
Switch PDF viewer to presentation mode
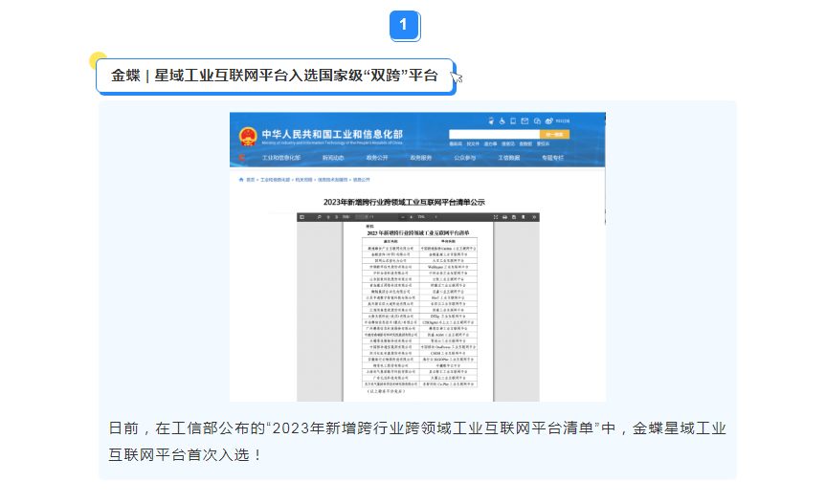click(x=496, y=217)
